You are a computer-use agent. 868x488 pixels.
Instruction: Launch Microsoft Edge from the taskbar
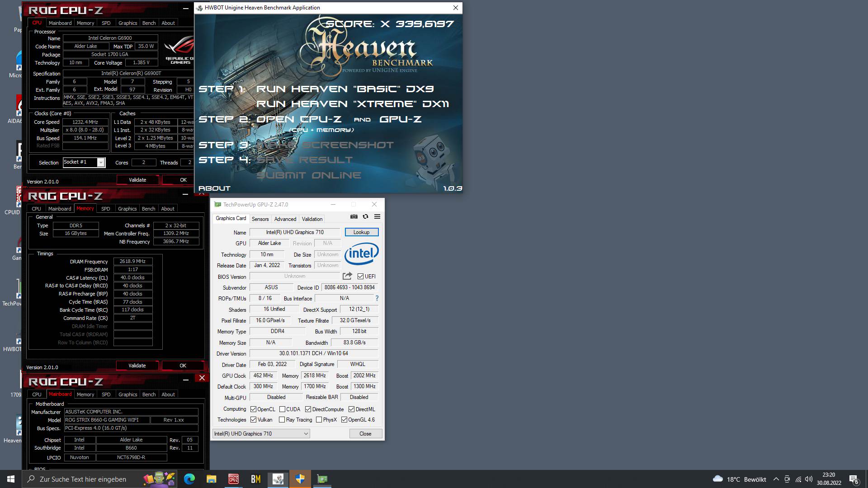[189, 479]
